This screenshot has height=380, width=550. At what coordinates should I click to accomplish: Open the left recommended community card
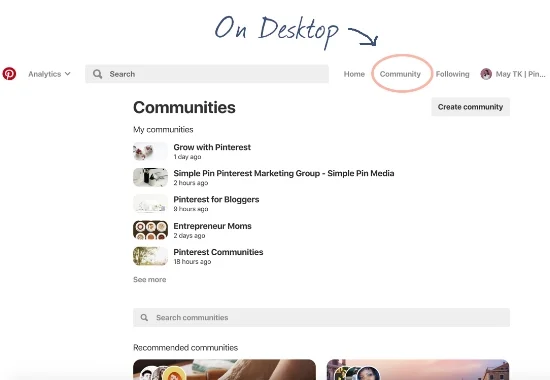(224, 369)
